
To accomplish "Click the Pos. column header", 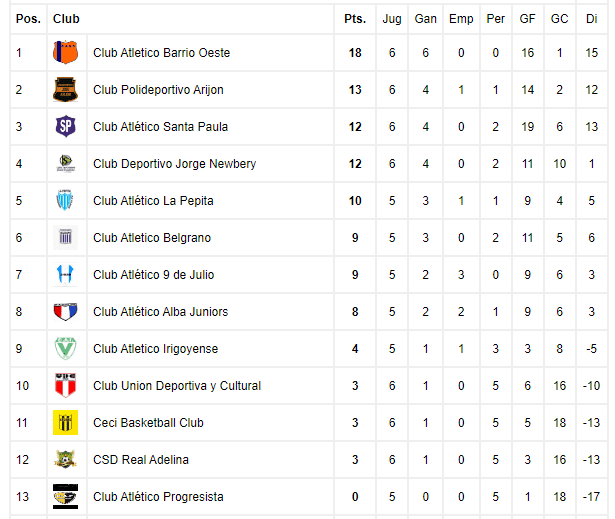I will point(28,19).
